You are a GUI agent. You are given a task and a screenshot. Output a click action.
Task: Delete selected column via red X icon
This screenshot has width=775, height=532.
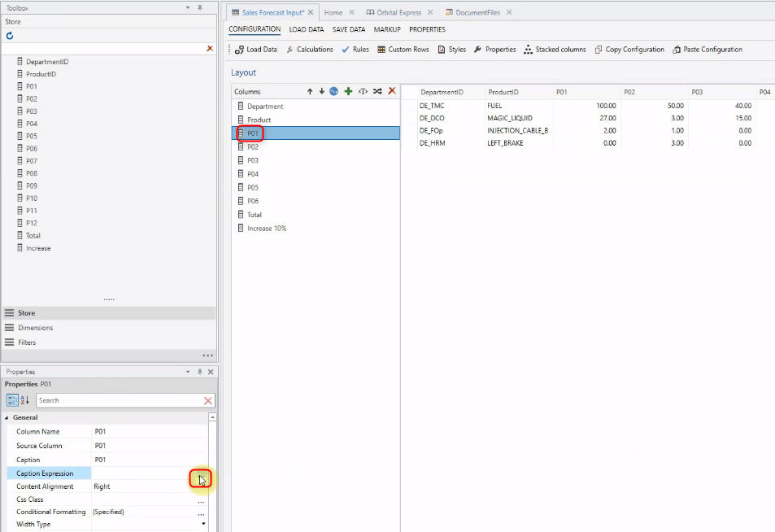pos(393,91)
